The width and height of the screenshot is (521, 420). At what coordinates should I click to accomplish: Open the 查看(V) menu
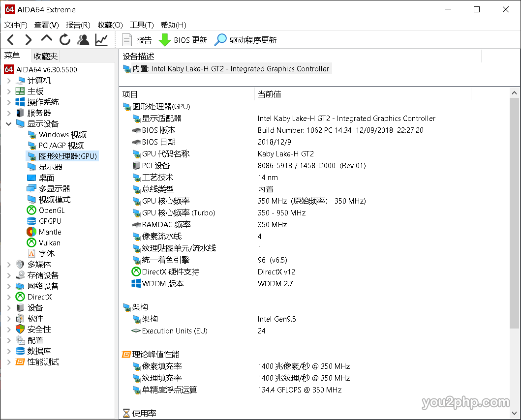tap(46, 25)
